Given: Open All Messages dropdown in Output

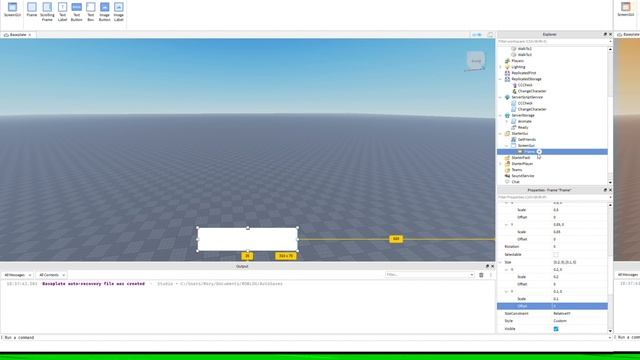Looking at the screenshot, I should 17,275.
